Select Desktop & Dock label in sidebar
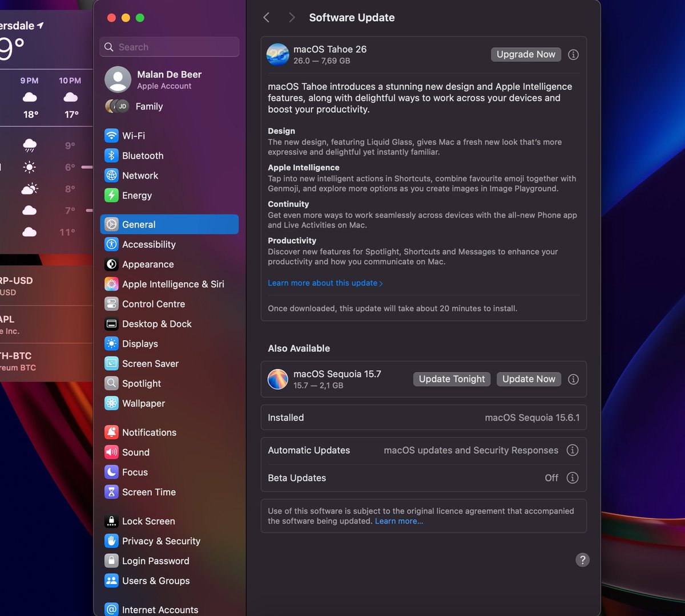The image size is (685, 616). pos(157,324)
